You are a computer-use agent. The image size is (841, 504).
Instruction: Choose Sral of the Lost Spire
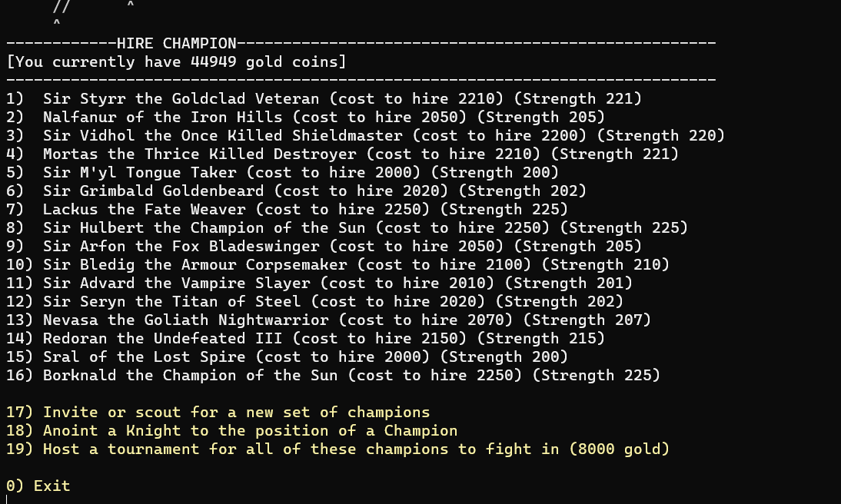(287, 356)
